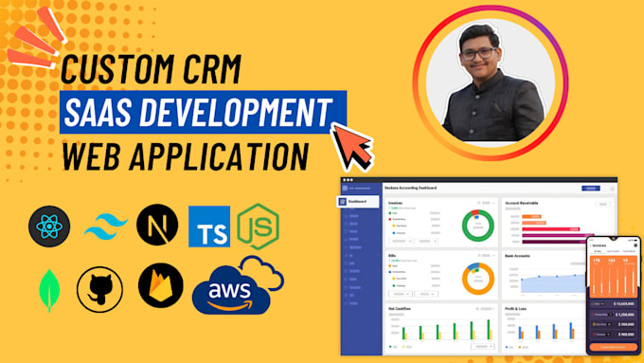This screenshot has width=644, height=363.
Task: Click the Next.js black N logo
Action: coord(157,225)
